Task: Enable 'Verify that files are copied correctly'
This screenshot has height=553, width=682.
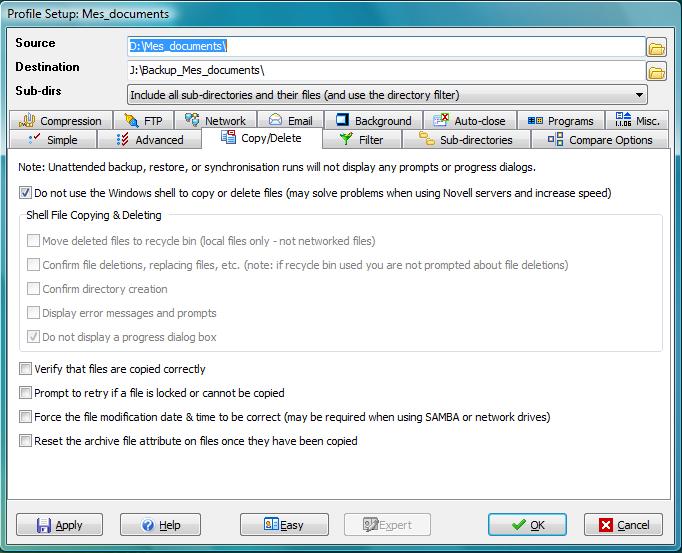Action: click(26, 369)
